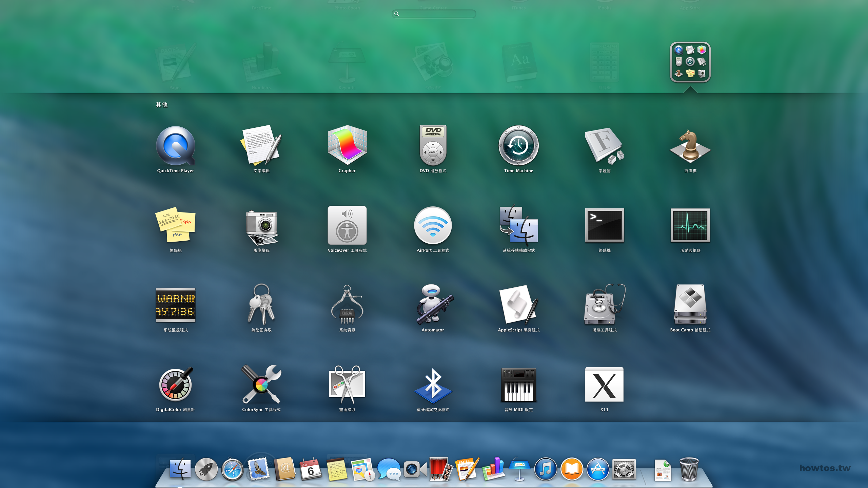Open 磁碟工具程式 Disk Utility
The width and height of the screenshot is (868, 488).
605,304
